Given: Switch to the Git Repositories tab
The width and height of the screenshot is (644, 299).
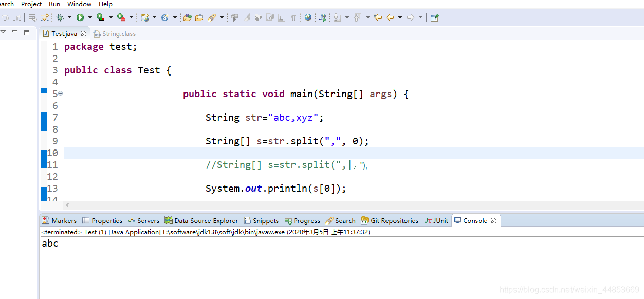Looking at the screenshot, I should (x=394, y=220).
